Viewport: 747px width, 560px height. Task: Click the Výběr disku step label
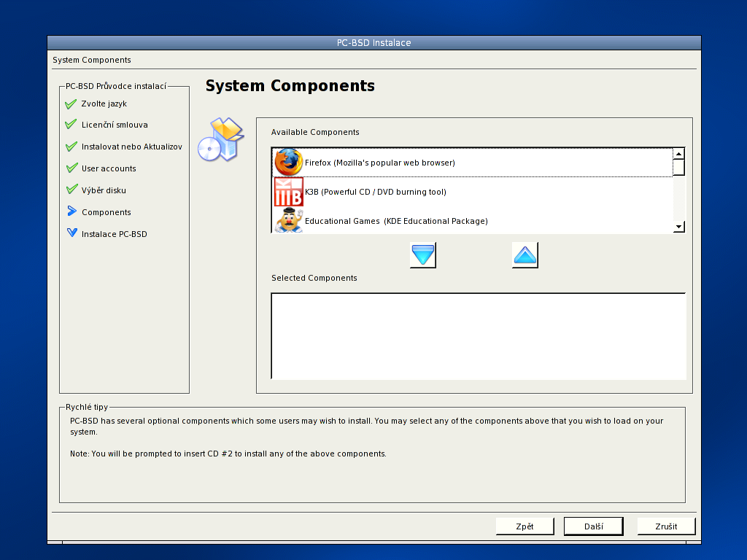click(x=104, y=190)
